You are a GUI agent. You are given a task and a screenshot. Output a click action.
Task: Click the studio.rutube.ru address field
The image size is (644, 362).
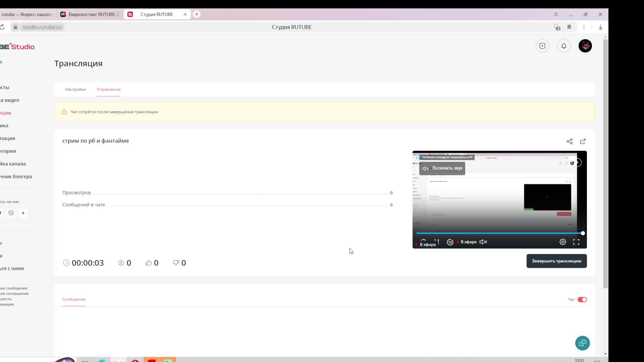click(x=42, y=27)
